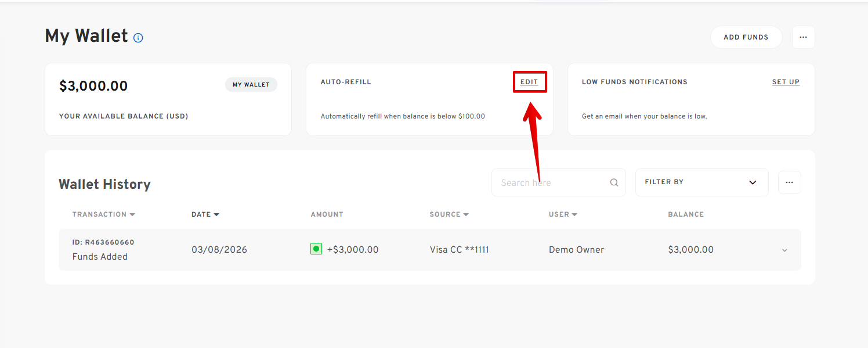Click the $3,000.00 available balance amount
The height and width of the screenshot is (348, 868).
tap(93, 86)
